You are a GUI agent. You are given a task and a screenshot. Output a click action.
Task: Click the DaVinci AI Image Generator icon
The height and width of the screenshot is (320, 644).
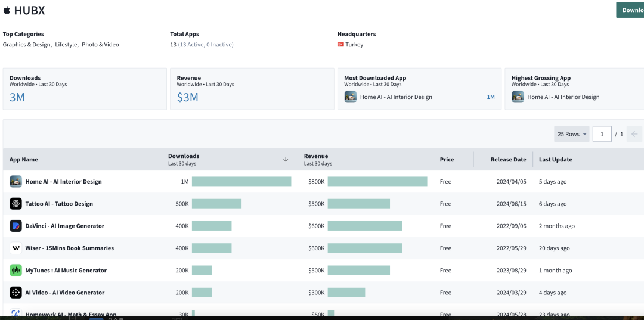pyautogui.click(x=16, y=226)
